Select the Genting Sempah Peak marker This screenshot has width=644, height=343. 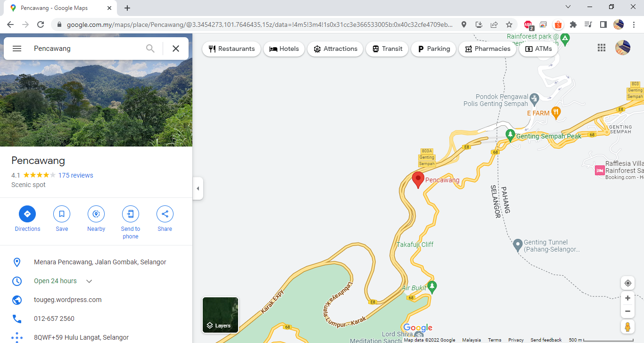point(510,135)
